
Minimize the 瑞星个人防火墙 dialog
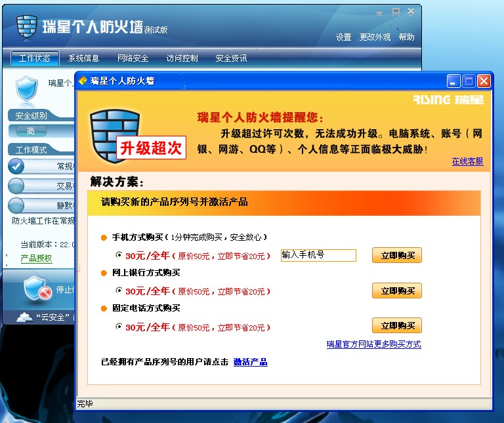(453, 81)
